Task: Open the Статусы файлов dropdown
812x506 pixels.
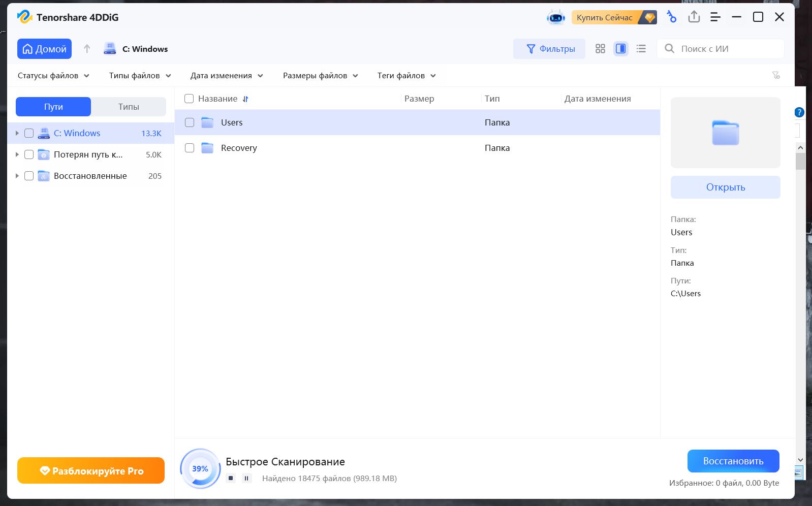Action: tap(53, 76)
